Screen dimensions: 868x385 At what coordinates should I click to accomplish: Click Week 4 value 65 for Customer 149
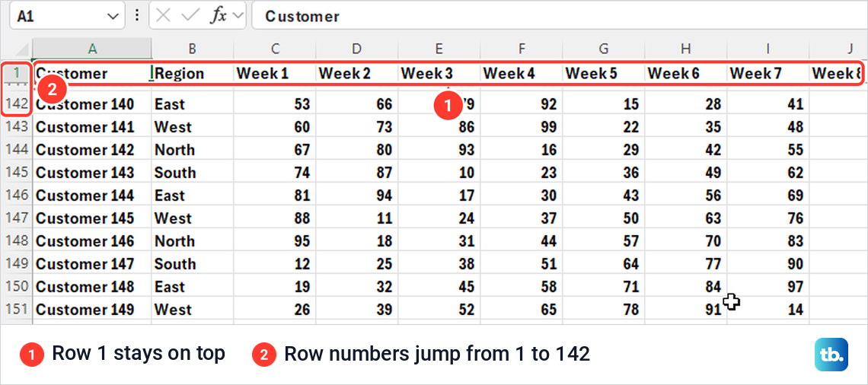pyautogui.click(x=521, y=309)
